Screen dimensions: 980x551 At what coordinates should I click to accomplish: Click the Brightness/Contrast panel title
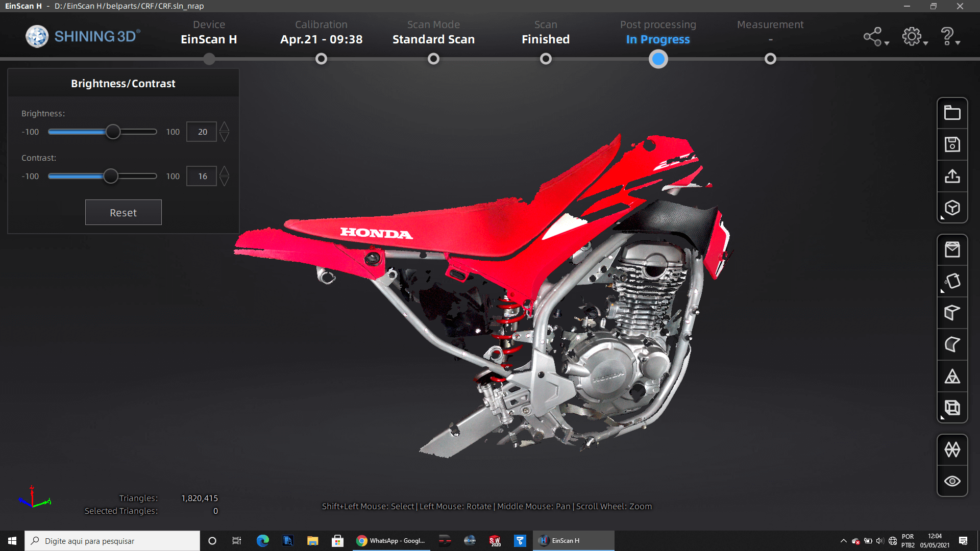click(123, 83)
